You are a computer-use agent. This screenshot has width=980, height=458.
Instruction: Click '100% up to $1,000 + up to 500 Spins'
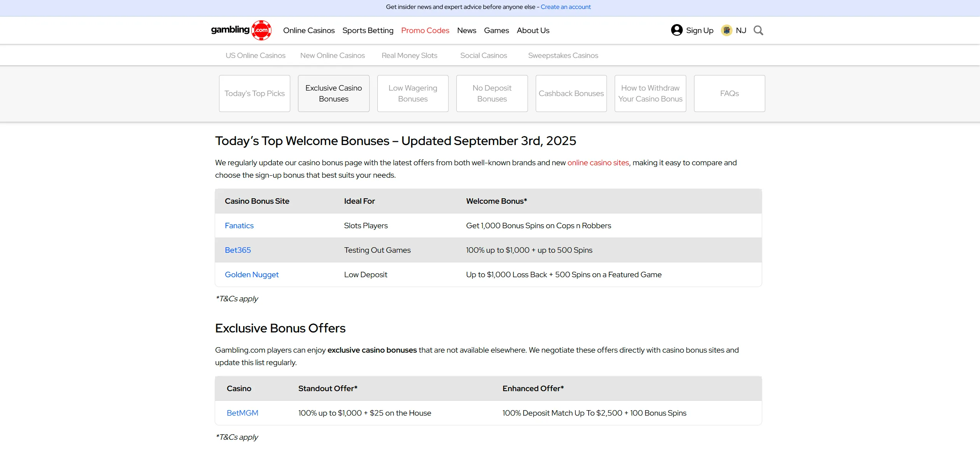[x=529, y=250]
